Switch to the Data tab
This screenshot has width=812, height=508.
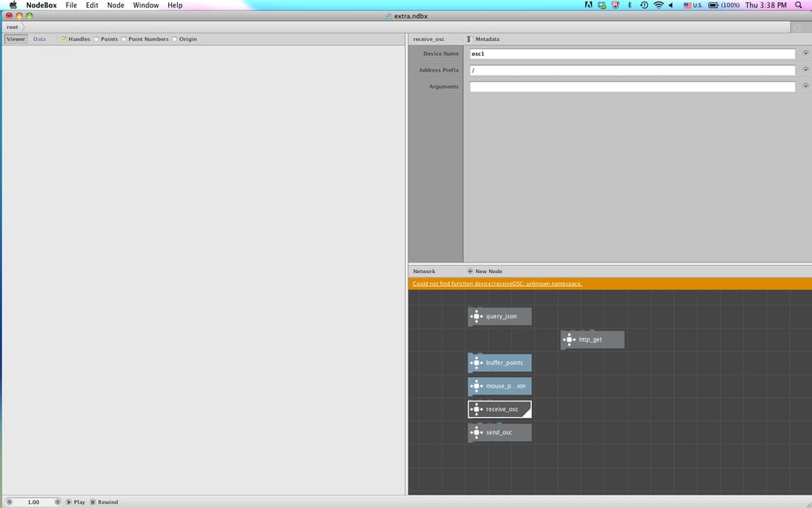(39, 39)
